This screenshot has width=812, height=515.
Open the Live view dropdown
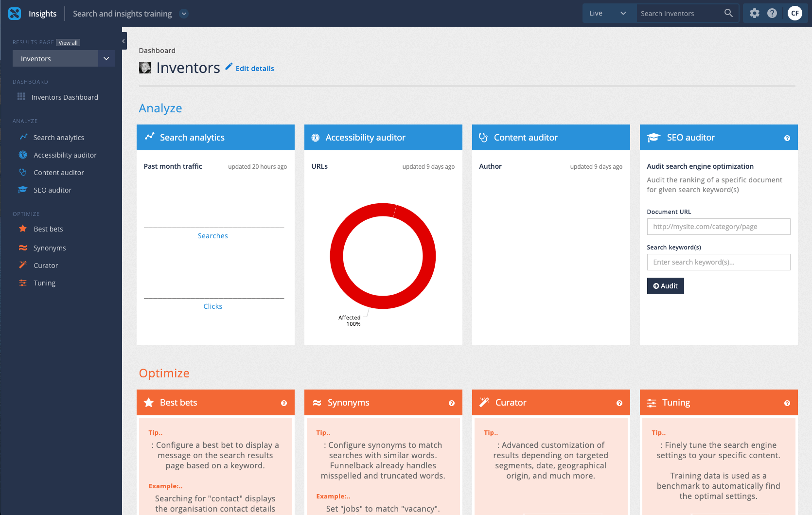(608, 13)
